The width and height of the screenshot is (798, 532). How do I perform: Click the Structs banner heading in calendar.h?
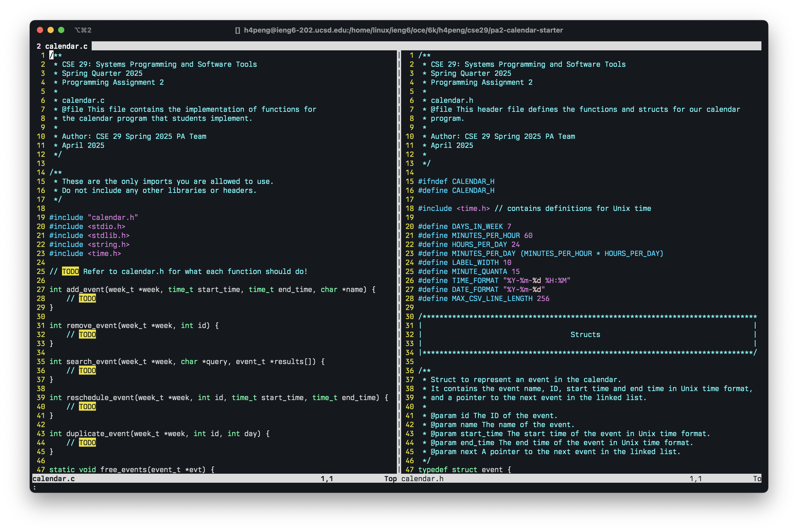point(585,335)
